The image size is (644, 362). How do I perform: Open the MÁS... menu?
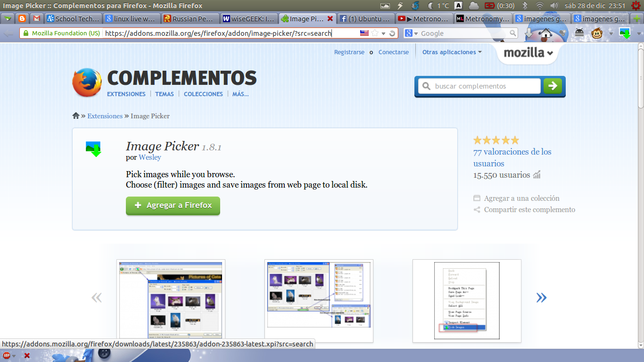(240, 94)
